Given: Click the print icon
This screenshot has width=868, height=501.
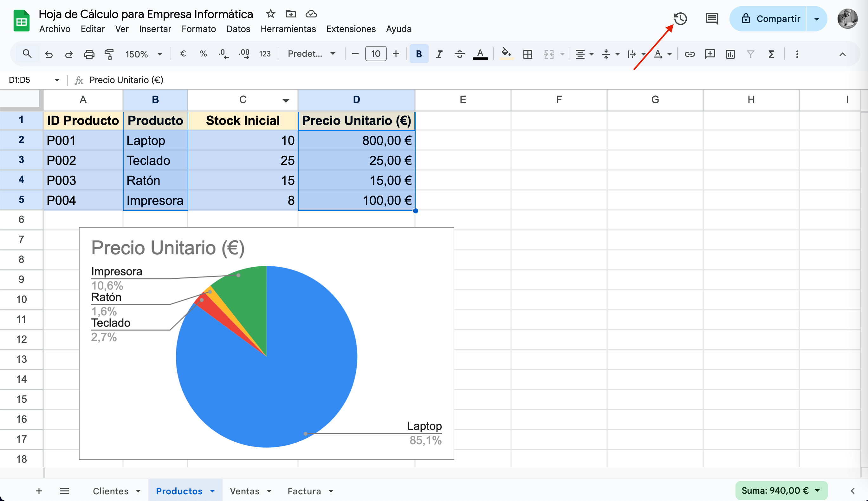Looking at the screenshot, I should tap(89, 54).
